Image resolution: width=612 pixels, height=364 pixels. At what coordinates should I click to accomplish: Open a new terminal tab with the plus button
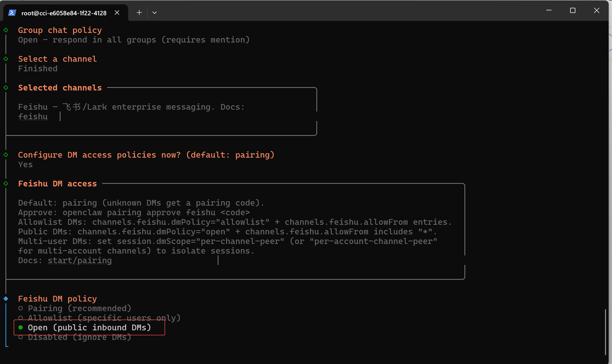139,13
